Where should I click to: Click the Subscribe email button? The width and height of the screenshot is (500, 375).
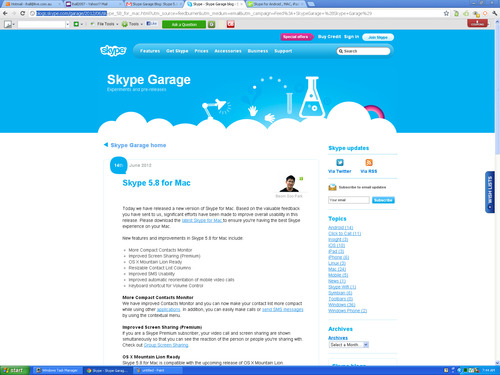point(383,200)
